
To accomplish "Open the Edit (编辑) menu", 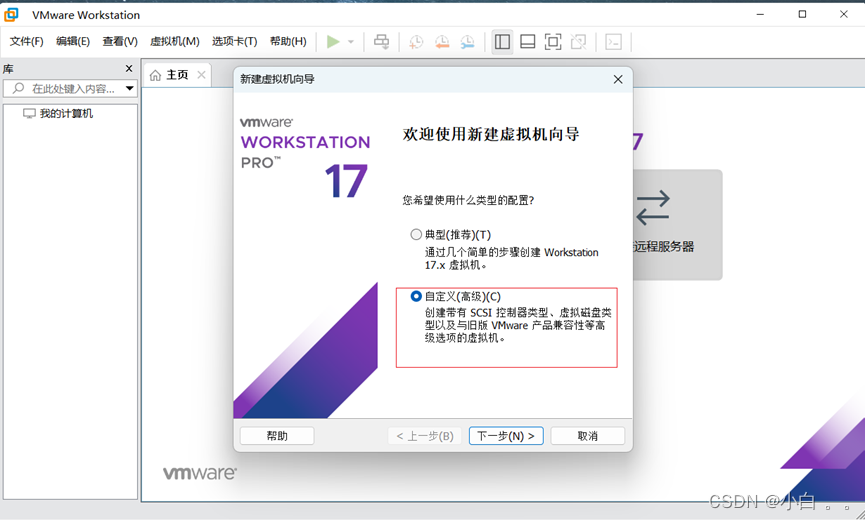I will [x=73, y=42].
